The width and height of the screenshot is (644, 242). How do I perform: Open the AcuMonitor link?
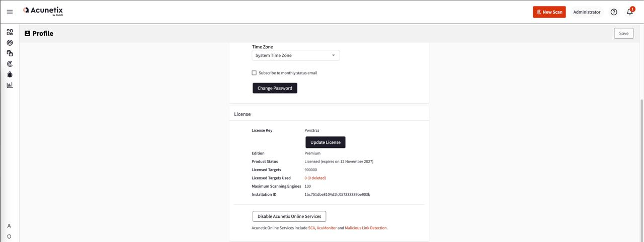point(327,228)
